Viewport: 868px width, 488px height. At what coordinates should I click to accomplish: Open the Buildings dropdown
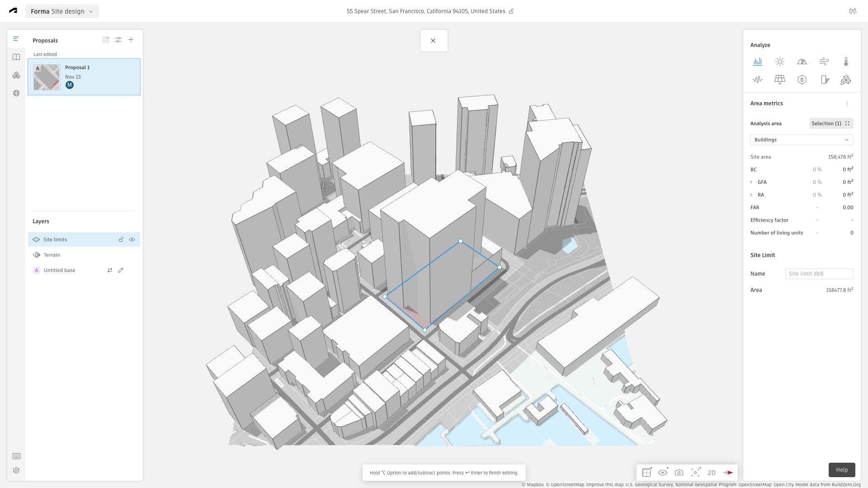pos(801,140)
